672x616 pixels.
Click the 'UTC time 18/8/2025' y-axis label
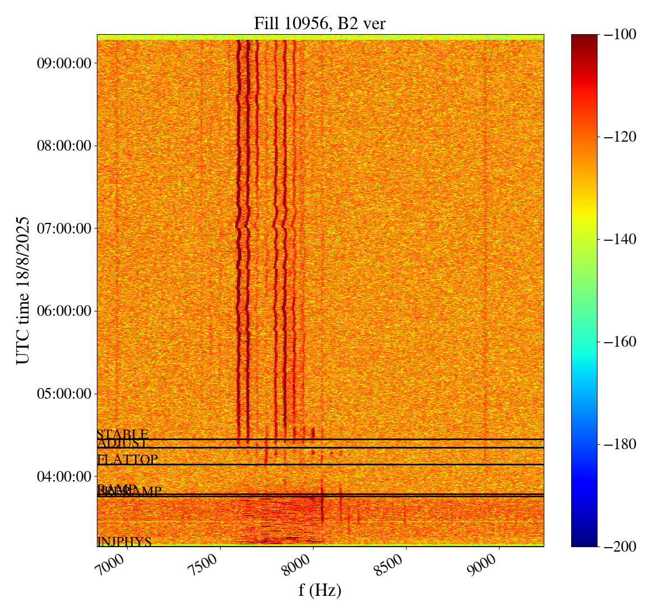(22, 290)
